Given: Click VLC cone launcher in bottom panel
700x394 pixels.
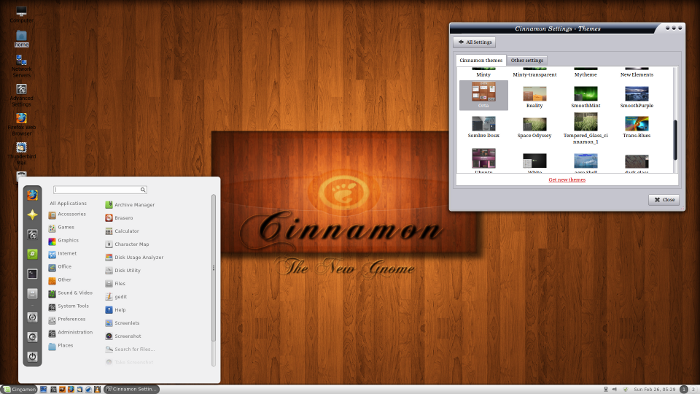Looking at the screenshot, I should pos(98,389).
